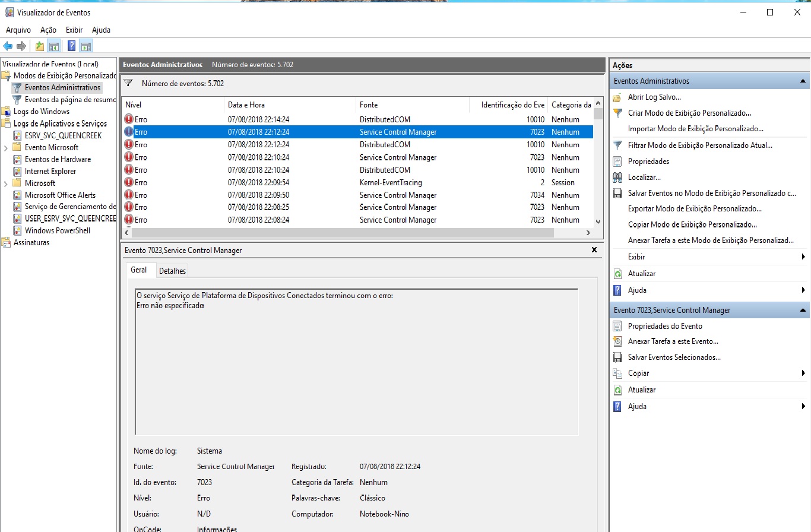
Task: Click the Abrir Log Salvo folder icon
Action: (x=617, y=97)
